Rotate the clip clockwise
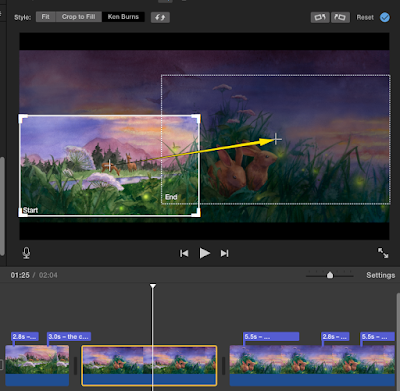The height and width of the screenshot is (391, 400). click(x=340, y=17)
